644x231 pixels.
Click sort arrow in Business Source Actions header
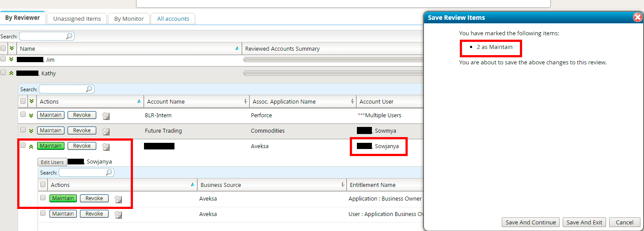point(192,185)
